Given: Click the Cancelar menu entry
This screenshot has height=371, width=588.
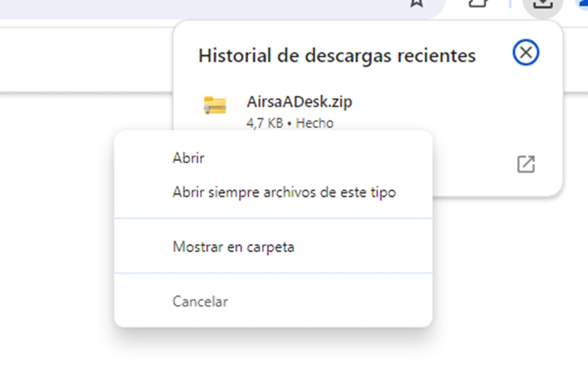Looking at the screenshot, I should click(x=273, y=302).
